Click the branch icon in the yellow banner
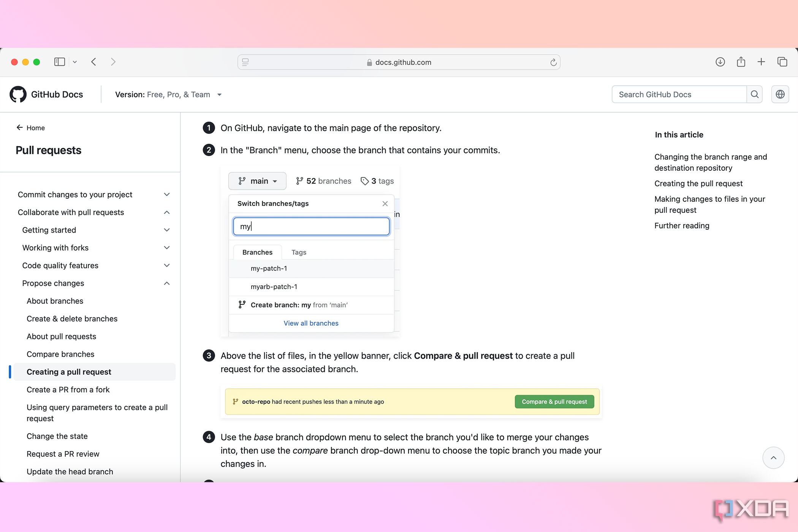798x532 pixels. [x=236, y=402]
